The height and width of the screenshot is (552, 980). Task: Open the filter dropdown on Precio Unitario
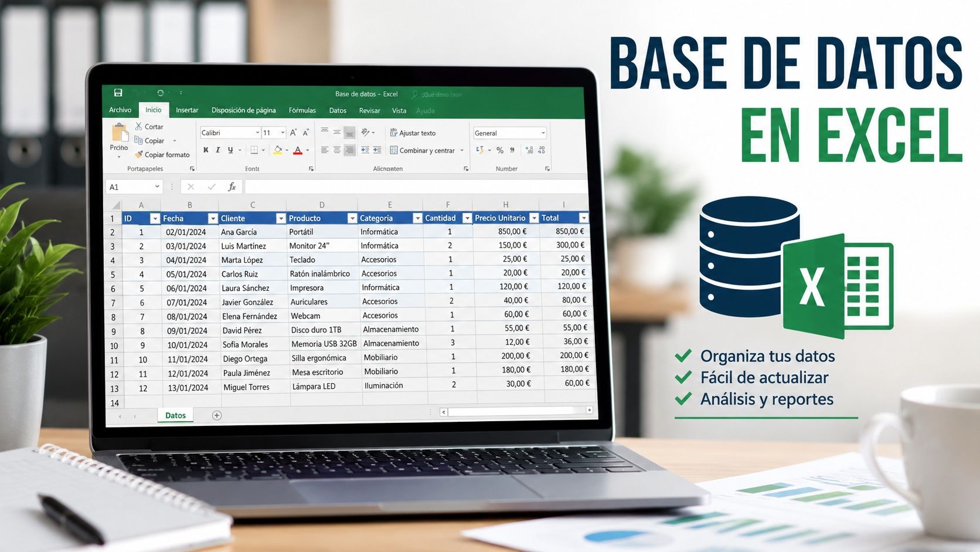(534, 218)
